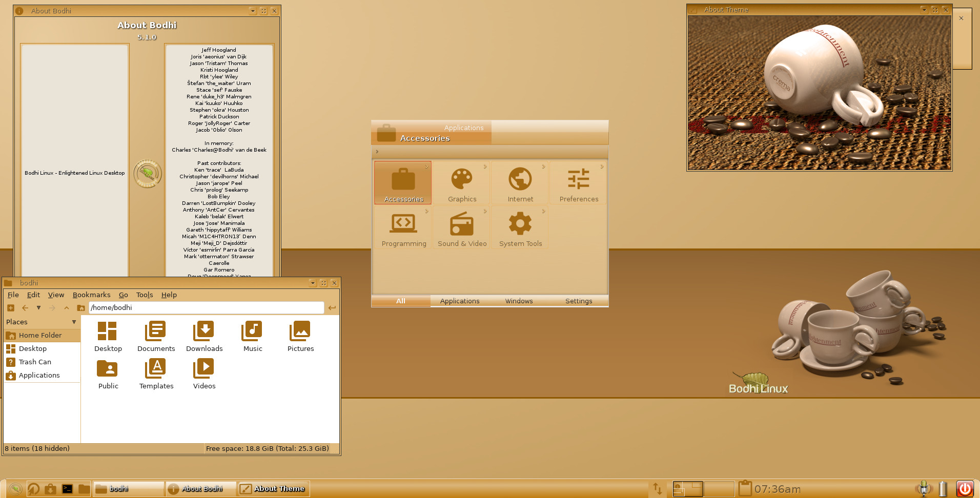
Task: Launch the file manager panel icon
Action: click(x=84, y=489)
